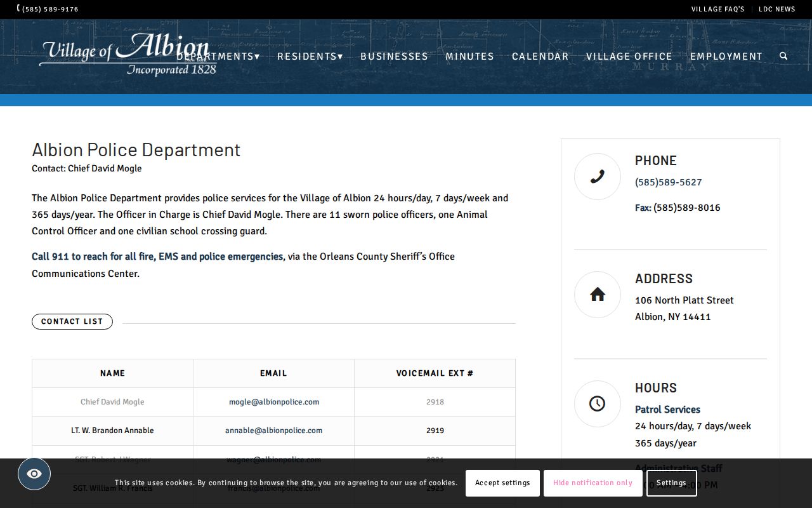The image size is (812, 508).
Task: Click the clock hours icon circle
Action: pyautogui.click(x=598, y=404)
